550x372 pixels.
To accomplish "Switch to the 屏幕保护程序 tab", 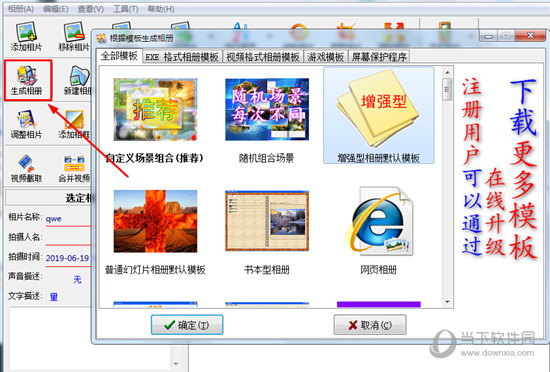I will (379, 57).
